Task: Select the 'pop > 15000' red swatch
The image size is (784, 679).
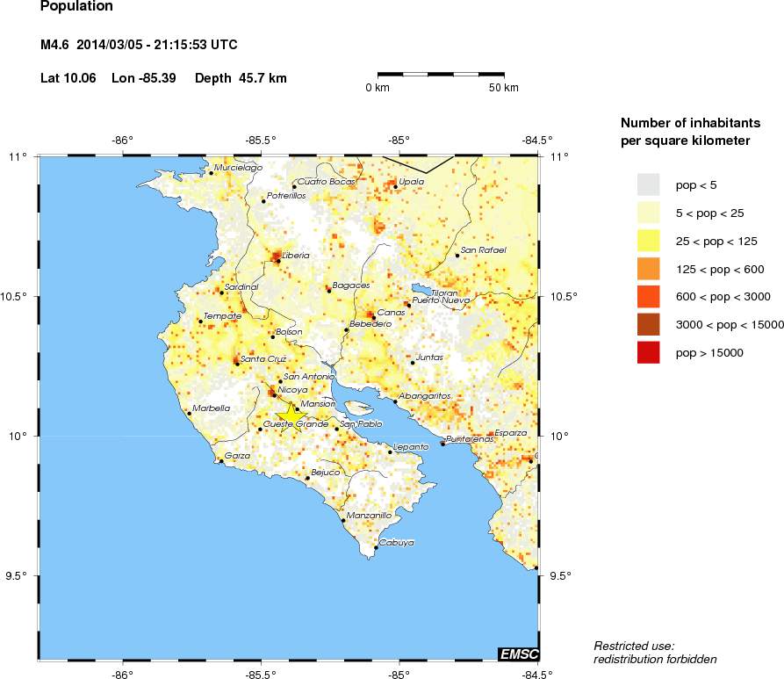Action: [x=648, y=353]
